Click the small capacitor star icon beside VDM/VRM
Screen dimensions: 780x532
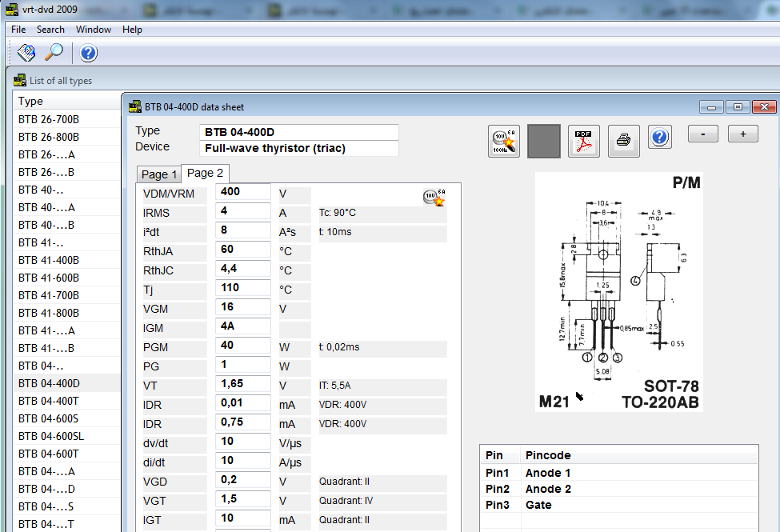[x=434, y=198]
